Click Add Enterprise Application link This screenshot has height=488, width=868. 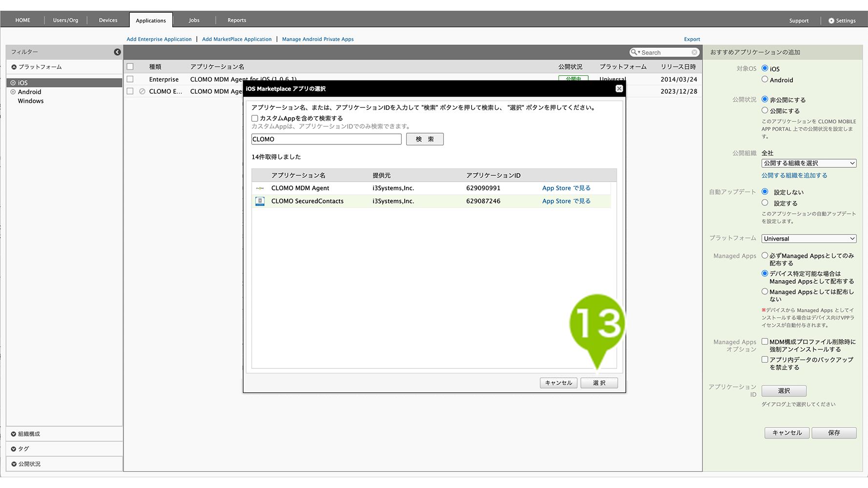(159, 39)
